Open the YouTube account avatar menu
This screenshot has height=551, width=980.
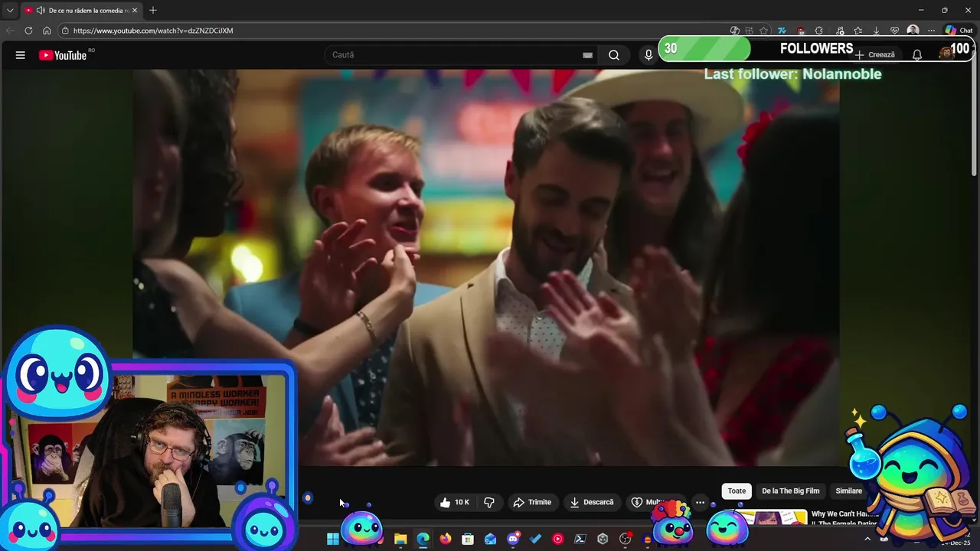(x=946, y=54)
